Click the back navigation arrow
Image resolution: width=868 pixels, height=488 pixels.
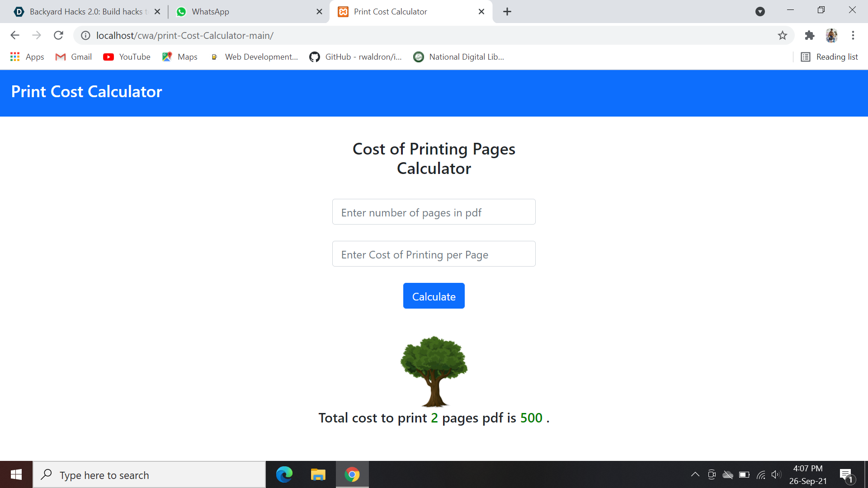point(15,35)
